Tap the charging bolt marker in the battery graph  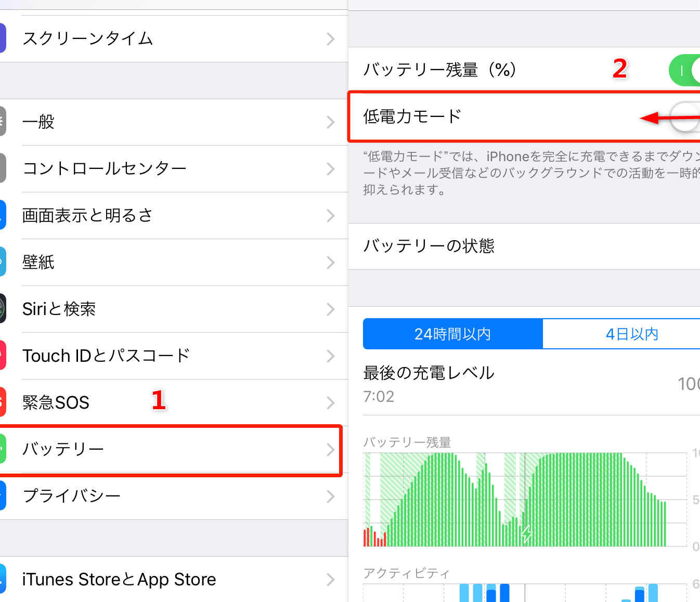(x=527, y=533)
